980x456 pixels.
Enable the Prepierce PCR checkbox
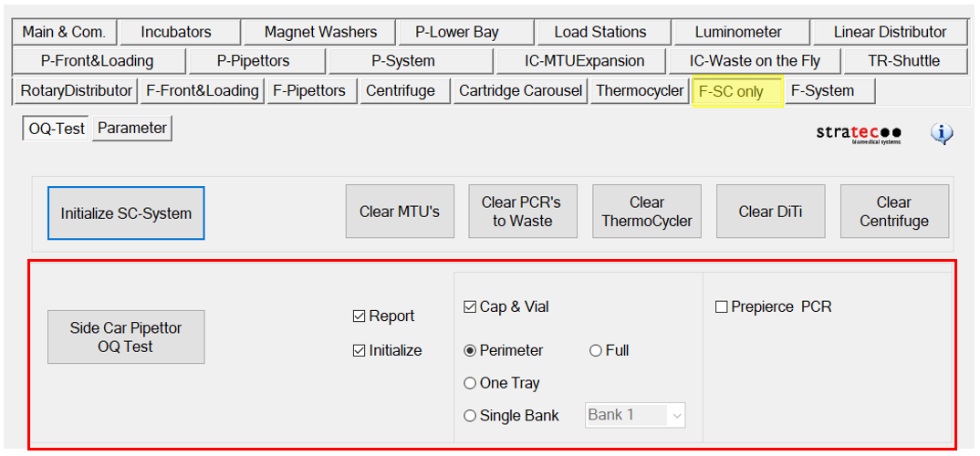[722, 307]
